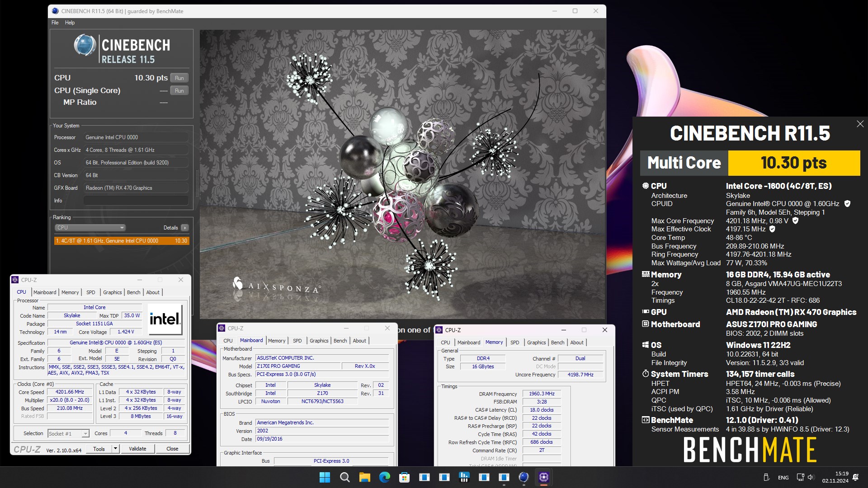This screenshot has height=488, width=868.
Task: Open the Tools dropdown arrow in CPU-Z
Action: click(116, 449)
